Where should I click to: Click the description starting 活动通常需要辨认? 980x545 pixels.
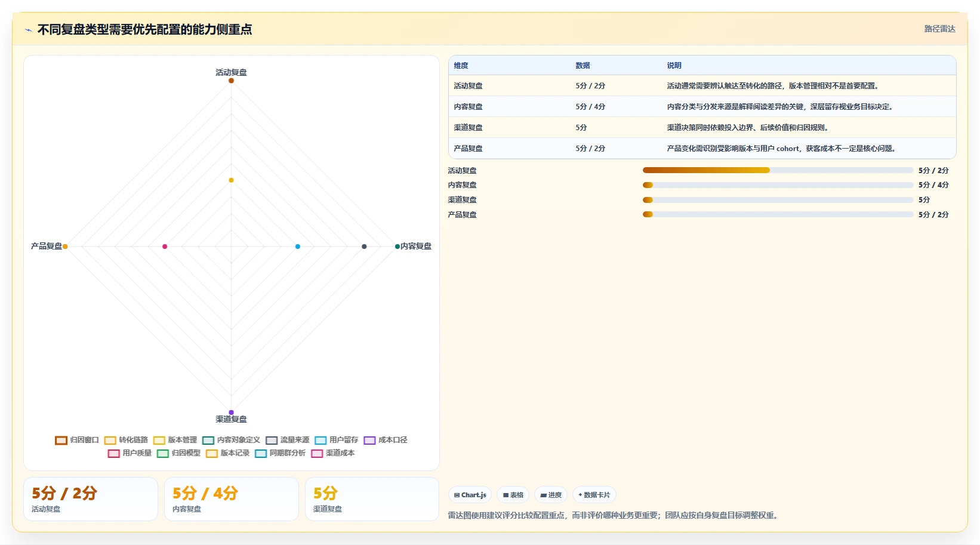(x=774, y=86)
